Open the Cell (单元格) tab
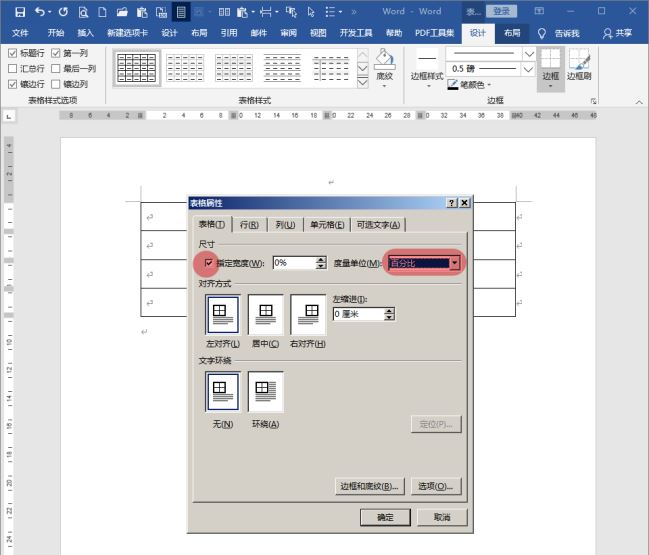 pos(327,225)
